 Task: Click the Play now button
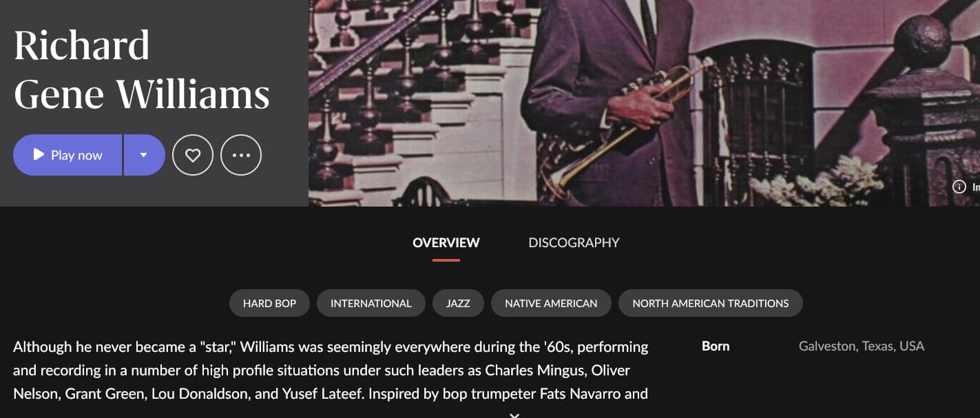(x=67, y=155)
